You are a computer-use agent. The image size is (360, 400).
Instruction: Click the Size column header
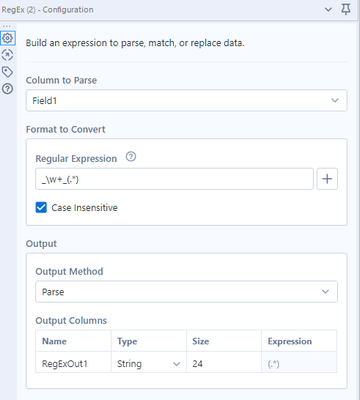click(x=224, y=341)
